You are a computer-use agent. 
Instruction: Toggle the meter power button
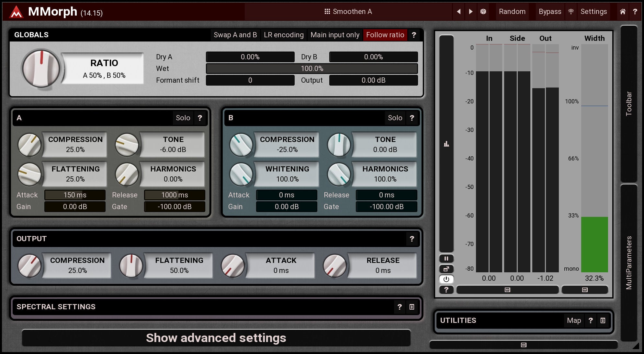(x=446, y=279)
